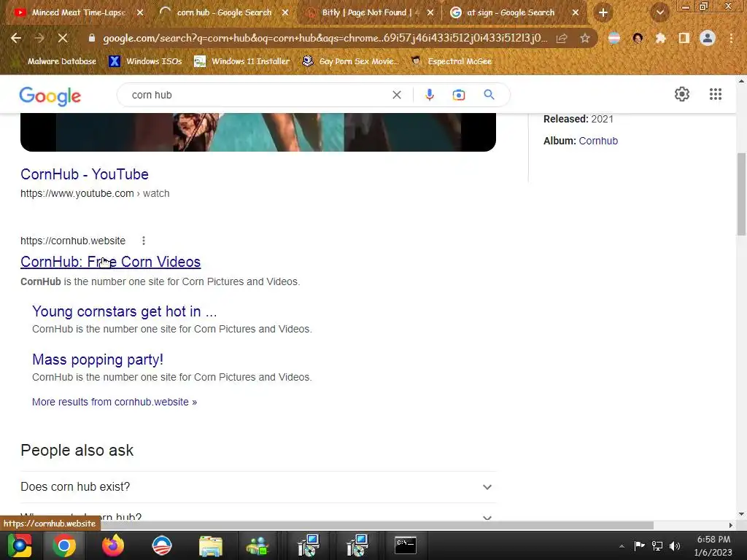This screenshot has width=747, height=560.
Task: Open the command prompt taskbar icon
Action: [x=406, y=545]
